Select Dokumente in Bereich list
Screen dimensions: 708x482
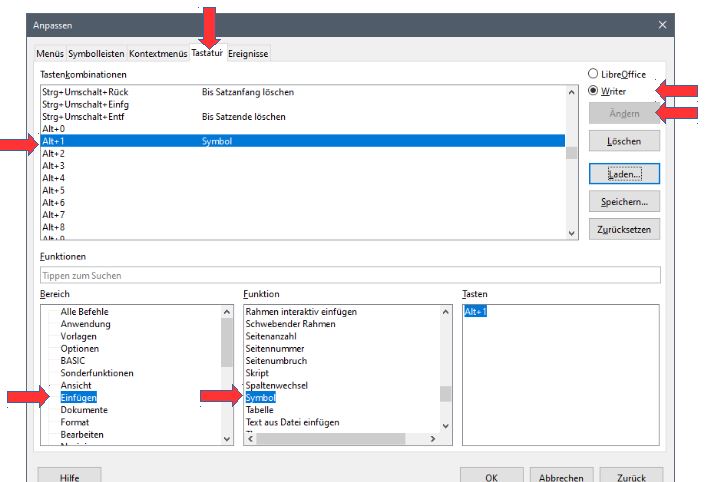pos(84,410)
